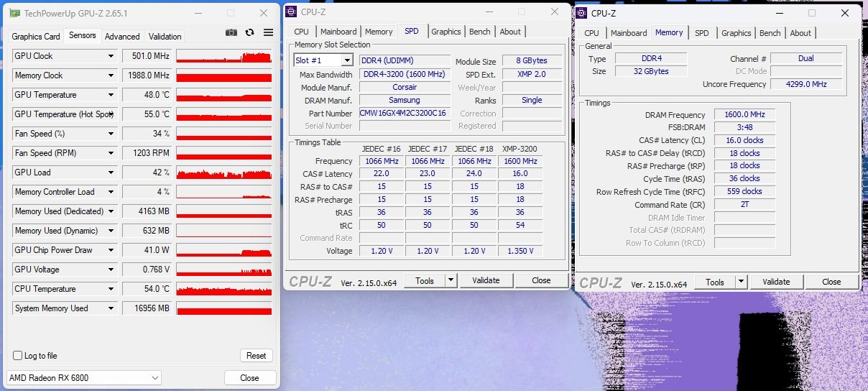868x391 pixels.
Task: Open the GPU Chip Power Draw dropdown
Action: (x=111, y=250)
